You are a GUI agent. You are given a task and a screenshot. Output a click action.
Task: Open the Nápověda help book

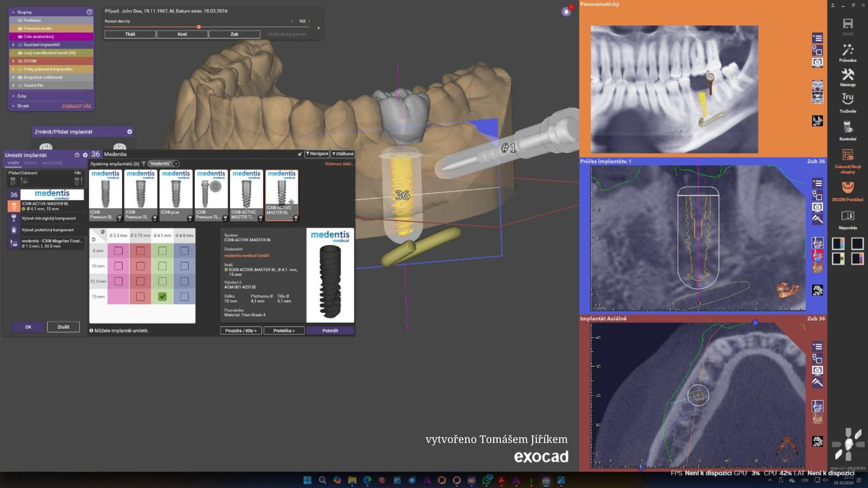coord(848,220)
